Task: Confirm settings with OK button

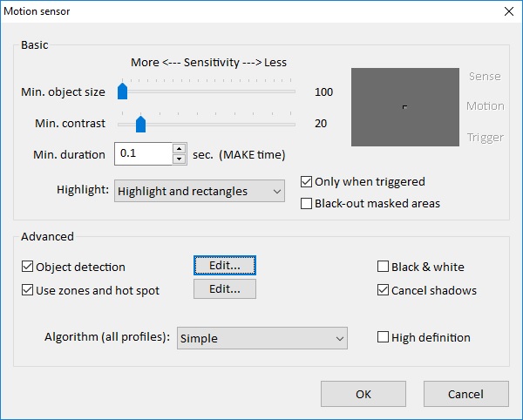Action: (363, 394)
